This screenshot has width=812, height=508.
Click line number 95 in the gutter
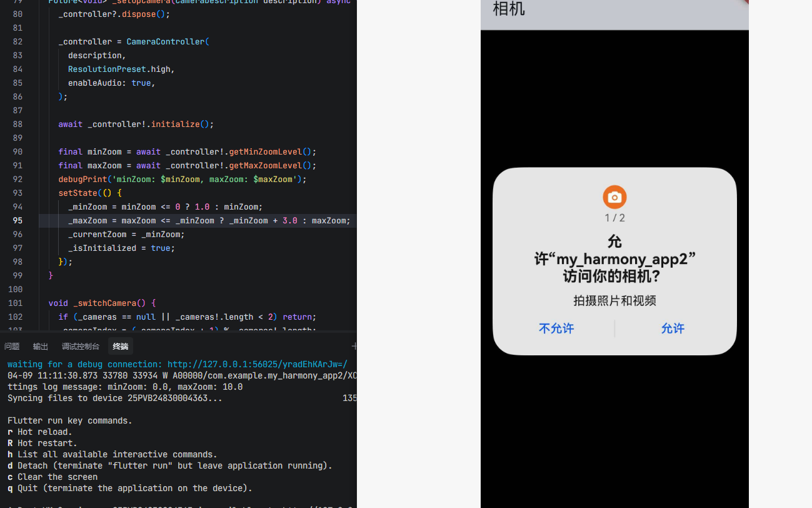pos(18,220)
